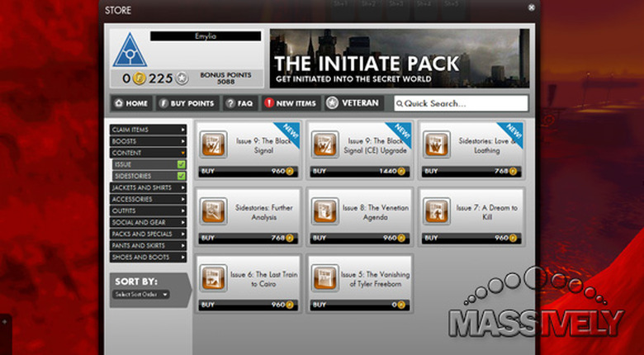
Task: Select the Sidestories: Love & Loathing icon
Action: click(x=437, y=144)
